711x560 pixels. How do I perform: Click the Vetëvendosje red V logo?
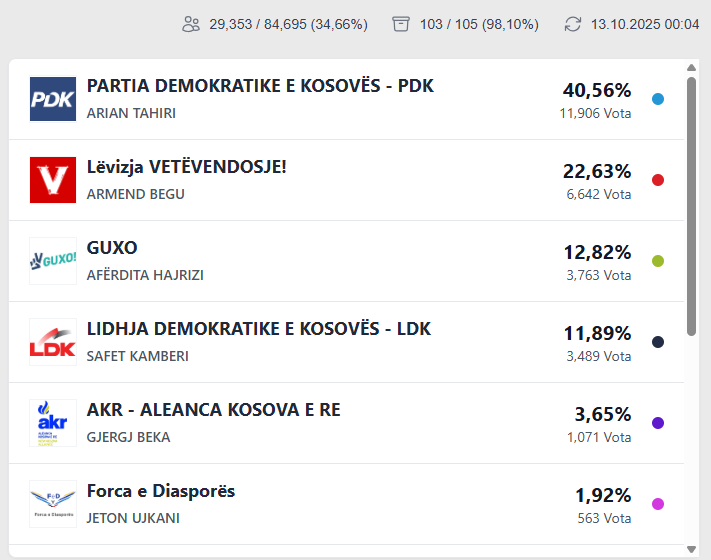coord(53,180)
